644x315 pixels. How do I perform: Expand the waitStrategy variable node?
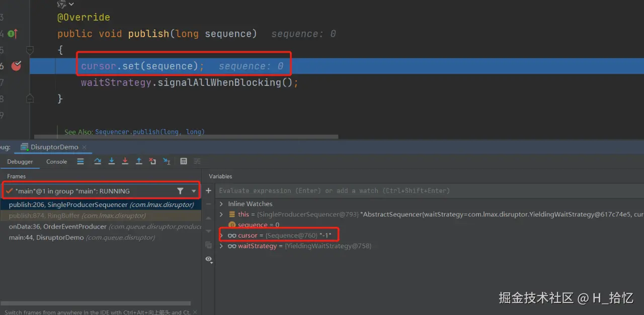pyautogui.click(x=221, y=246)
